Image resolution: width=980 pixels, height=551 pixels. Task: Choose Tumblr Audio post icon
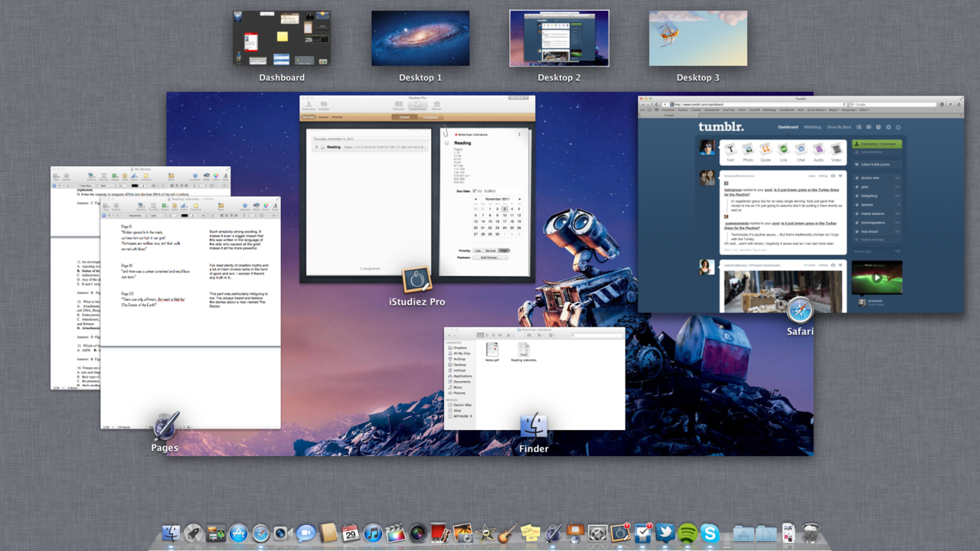pos(818,152)
